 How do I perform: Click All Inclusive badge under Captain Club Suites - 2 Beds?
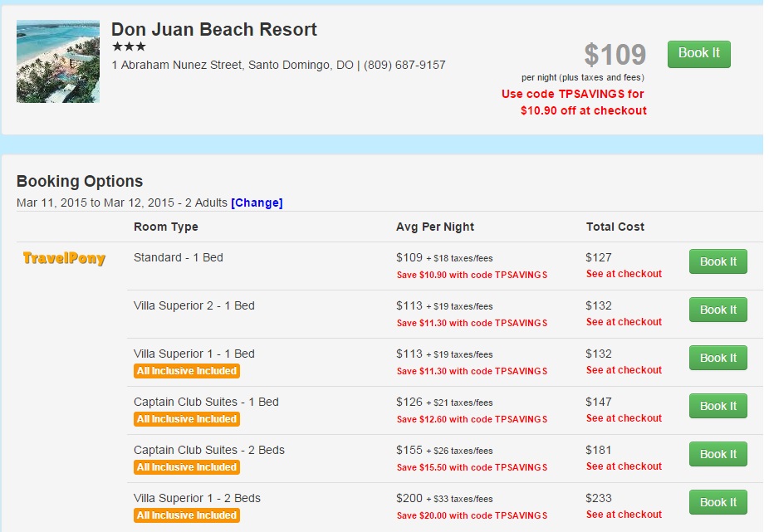click(187, 466)
